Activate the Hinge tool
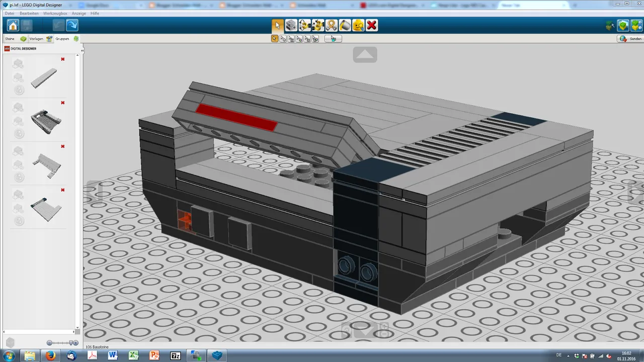Screen dimensions: 644x362 pos(304,25)
